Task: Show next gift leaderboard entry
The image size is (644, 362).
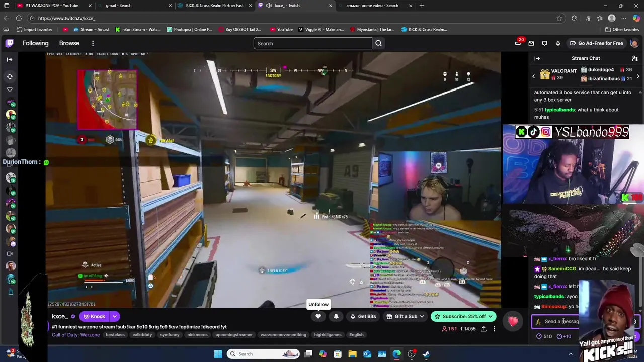Action: click(x=638, y=76)
